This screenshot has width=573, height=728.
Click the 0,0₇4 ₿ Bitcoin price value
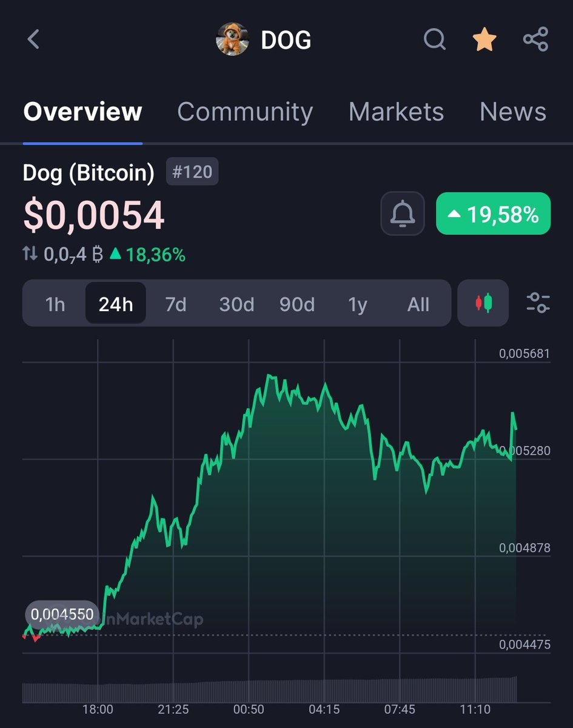[x=73, y=255]
